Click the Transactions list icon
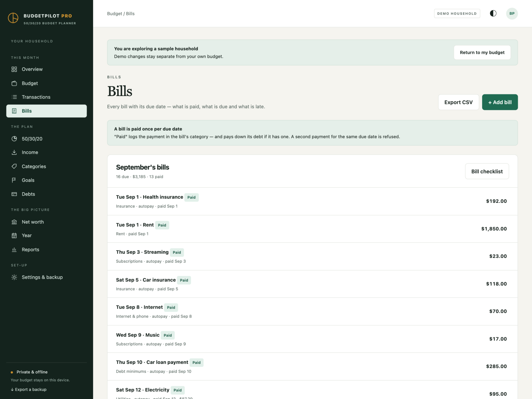The image size is (532, 399). tap(14, 97)
